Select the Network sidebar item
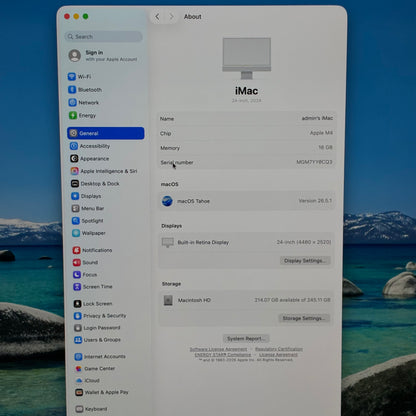The width and height of the screenshot is (416, 416). [x=84, y=102]
